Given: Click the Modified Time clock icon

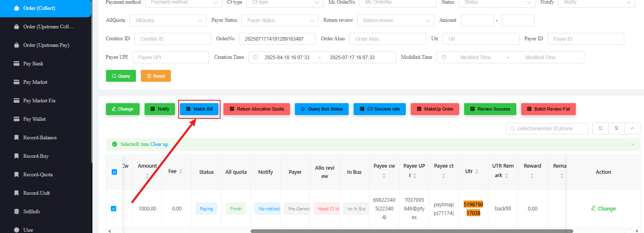Looking at the screenshot, I should 444,58.
